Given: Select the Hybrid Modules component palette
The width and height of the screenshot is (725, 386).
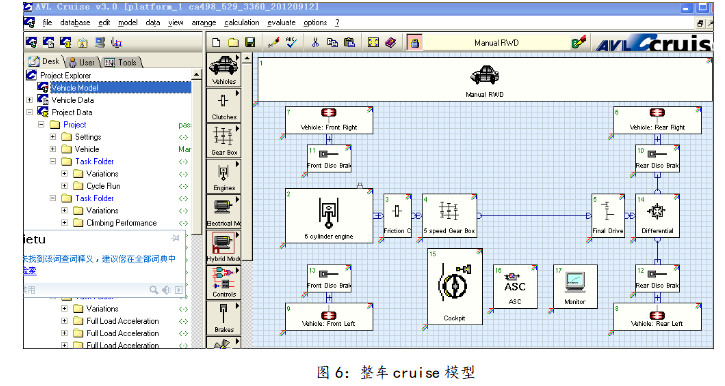Looking at the screenshot, I should pos(224,247).
